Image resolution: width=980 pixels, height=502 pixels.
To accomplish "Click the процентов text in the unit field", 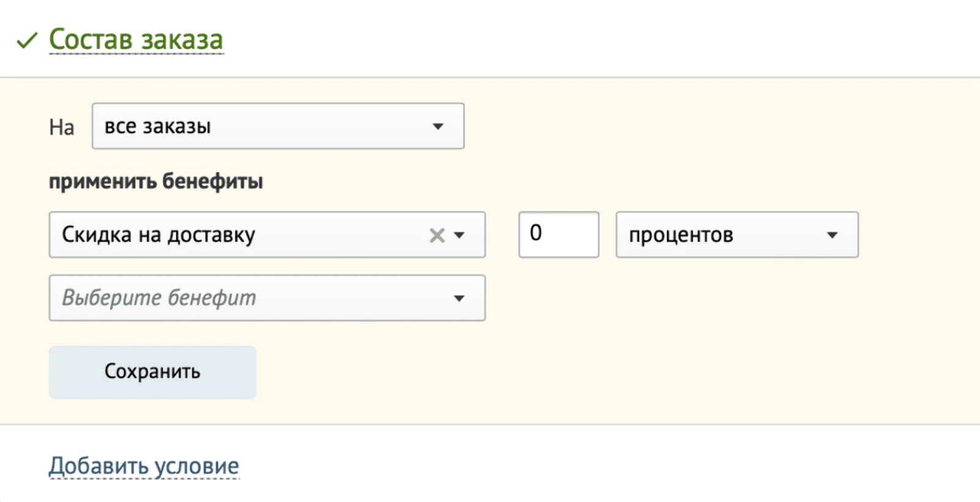I will click(681, 236).
